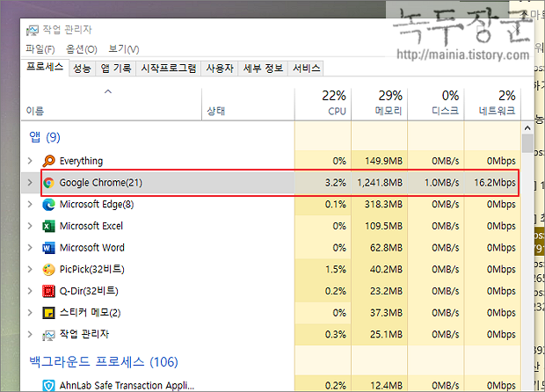Select the Everything process name
Viewport: 545px width, 392px height.
82,161
